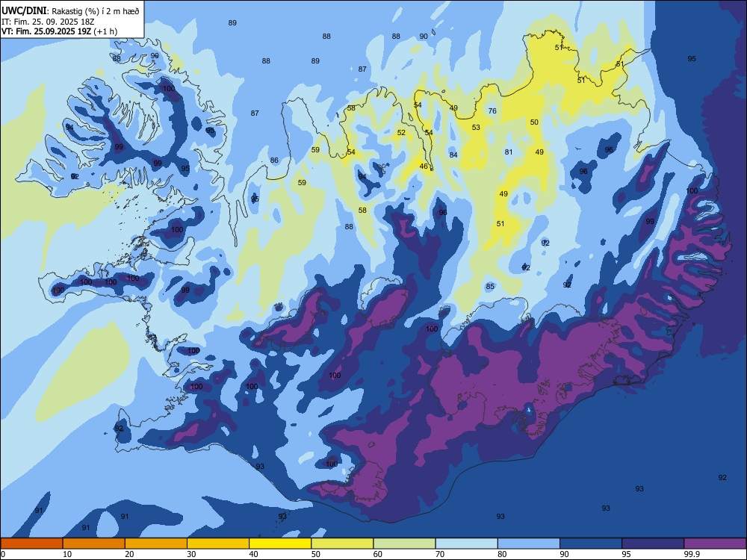Image resolution: width=747 pixels, height=560 pixels.
Task: Click the medium blue 80–90 legend swatch
Action: [x=529, y=544]
